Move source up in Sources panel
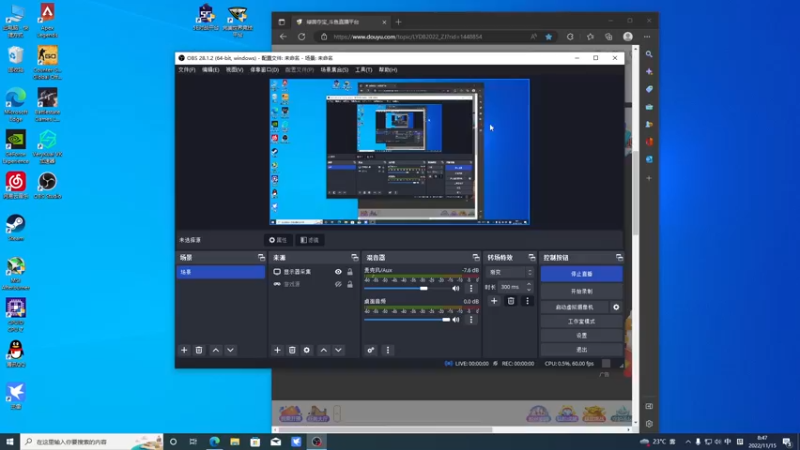The width and height of the screenshot is (800, 450). click(323, 350)
